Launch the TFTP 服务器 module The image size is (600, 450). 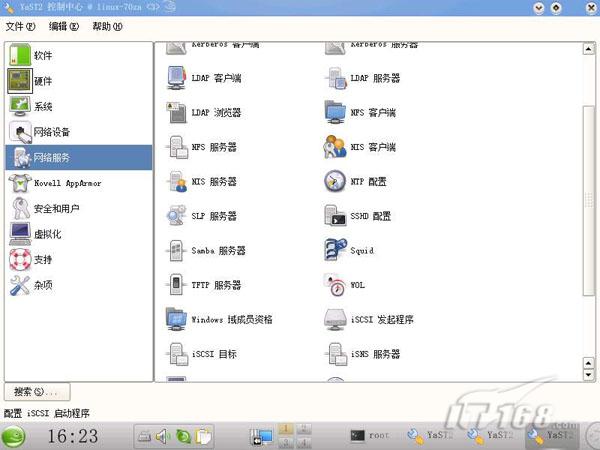(x=204, y=285)
